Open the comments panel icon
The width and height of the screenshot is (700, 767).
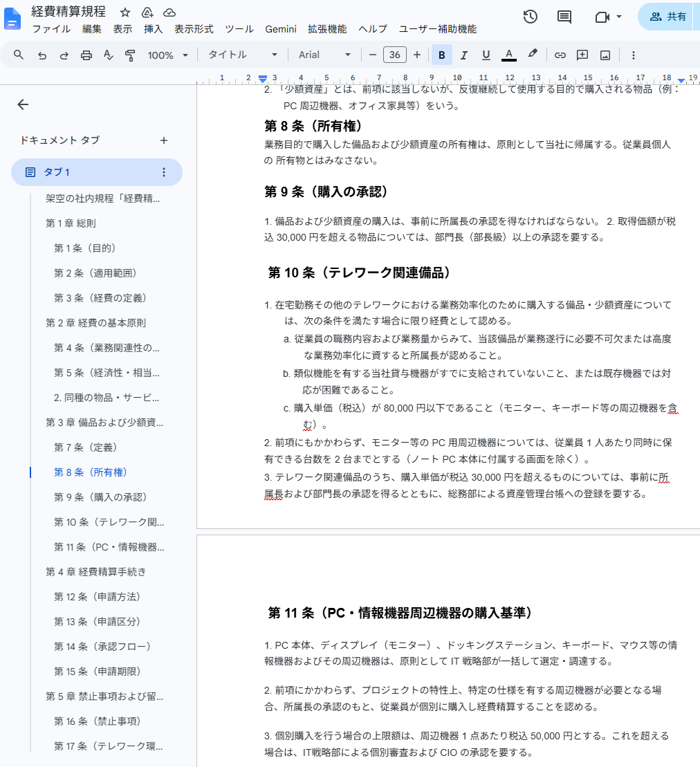564,17
